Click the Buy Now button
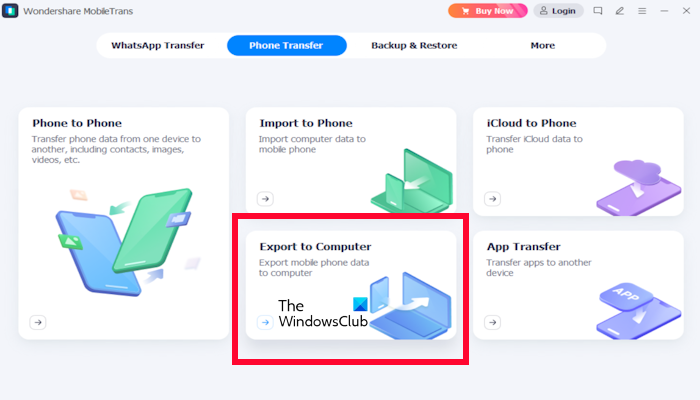Image resolution: width=700 pixels, height=400 pixels. coord(488,11)
